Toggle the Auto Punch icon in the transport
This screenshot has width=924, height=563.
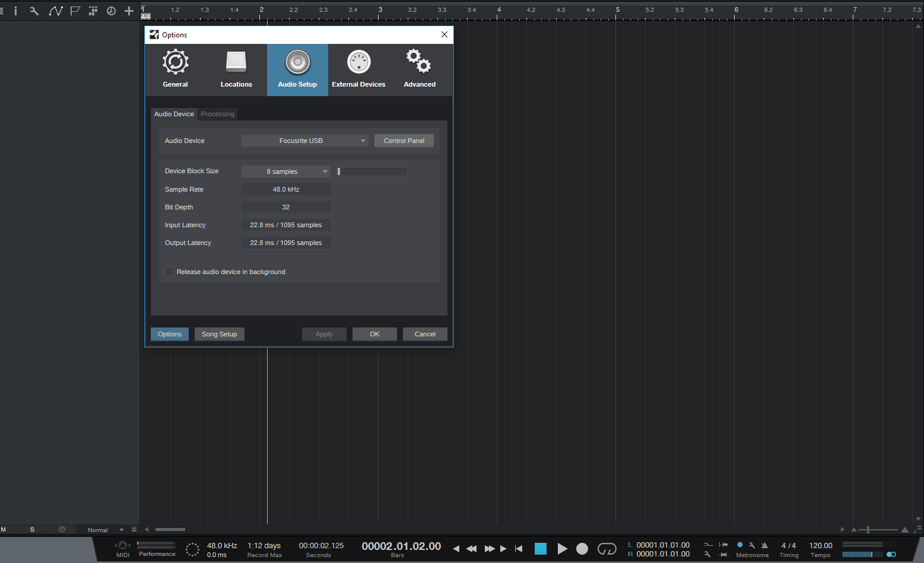point(708,545)
